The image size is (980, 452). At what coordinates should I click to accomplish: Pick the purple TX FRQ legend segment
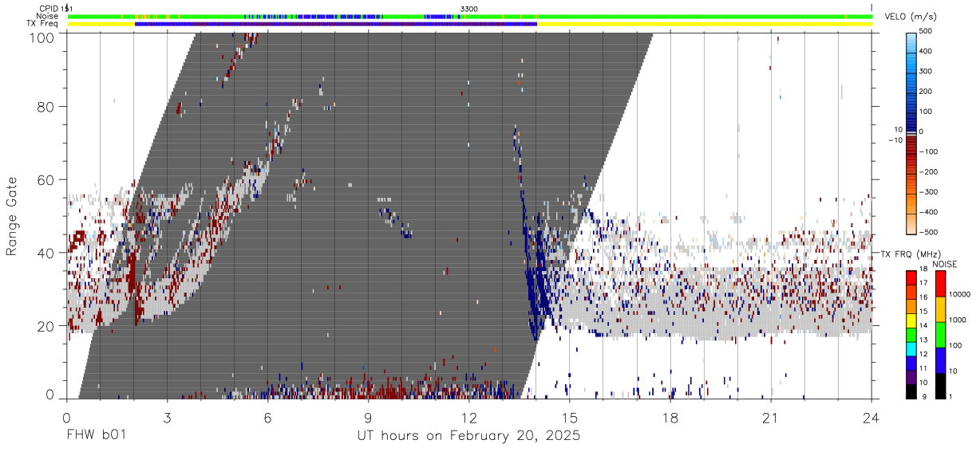click(x=911, y=375)
